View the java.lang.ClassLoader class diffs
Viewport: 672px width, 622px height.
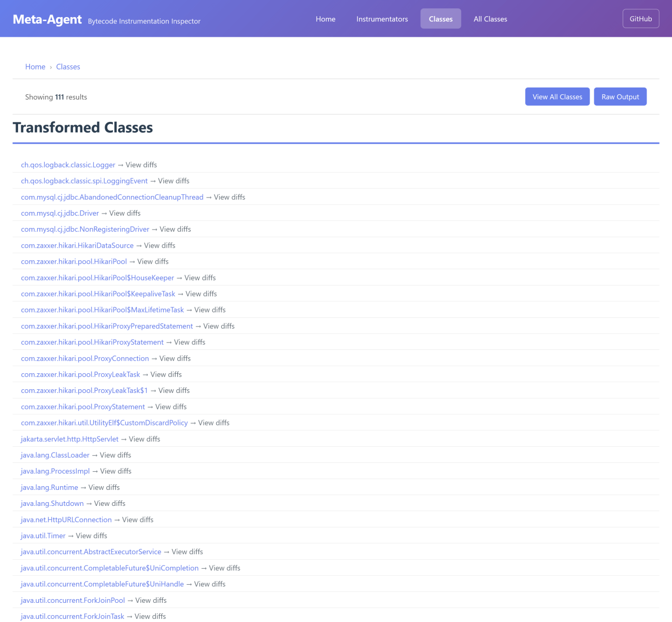click(55, 455)
